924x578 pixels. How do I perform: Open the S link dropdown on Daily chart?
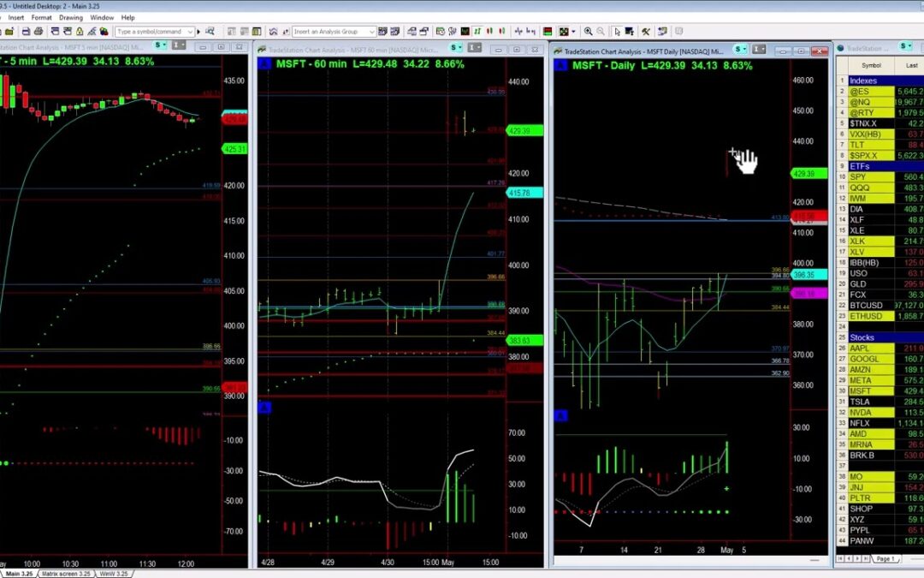pyautogui.click(x=741, y=49)
